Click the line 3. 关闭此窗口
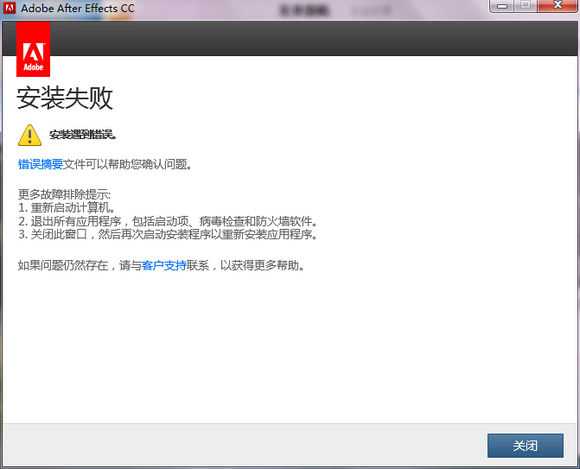Viewport: 580px width, 469px height. pyautogui.click(x=168, y=234)
